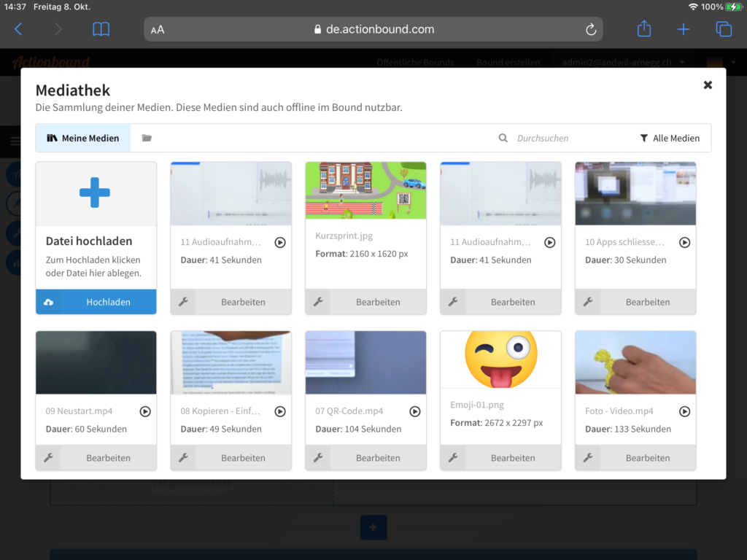Click the big plus upload icon

(96, 192)
